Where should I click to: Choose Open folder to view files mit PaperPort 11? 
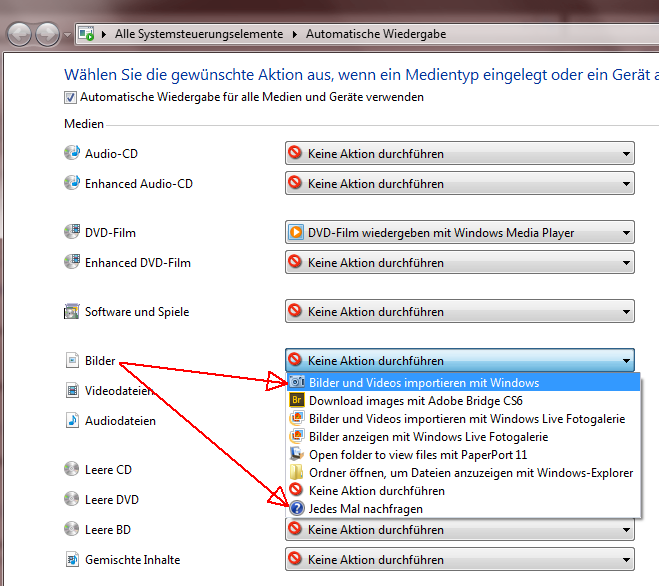click(x=418, y=455)
